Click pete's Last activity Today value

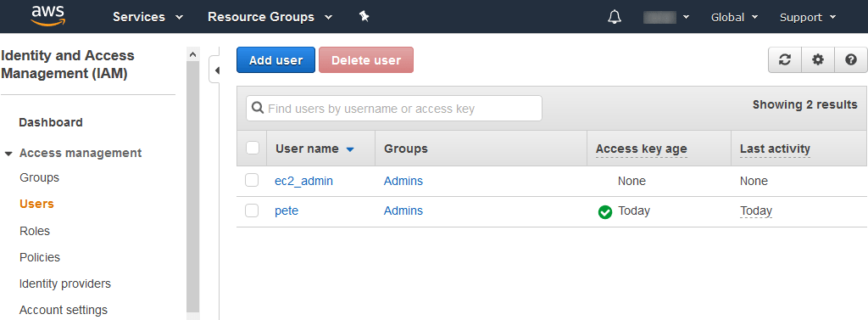click(755, 211)
